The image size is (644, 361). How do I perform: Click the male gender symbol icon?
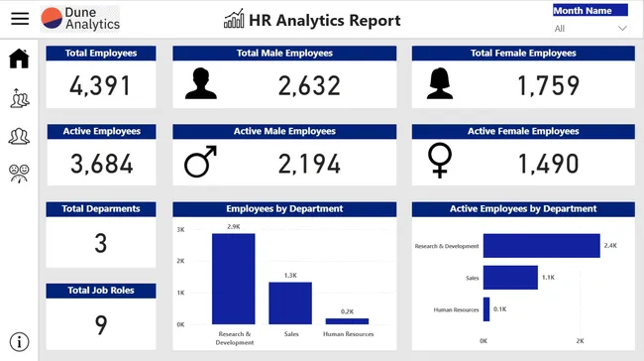200,162
